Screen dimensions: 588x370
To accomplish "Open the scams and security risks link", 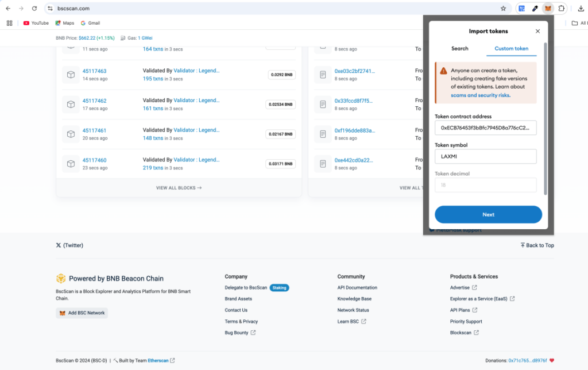I will [480, 95].
